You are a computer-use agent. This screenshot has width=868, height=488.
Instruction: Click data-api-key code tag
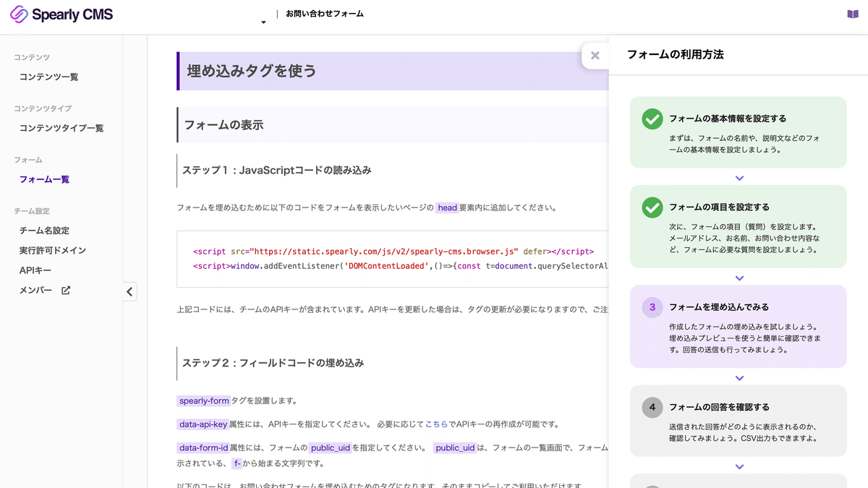click(203, 424)
